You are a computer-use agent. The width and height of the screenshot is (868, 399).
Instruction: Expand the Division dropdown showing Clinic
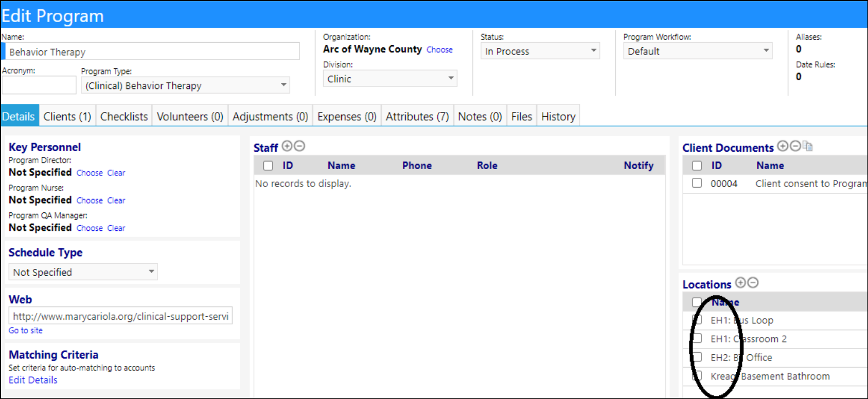(390, 79)
